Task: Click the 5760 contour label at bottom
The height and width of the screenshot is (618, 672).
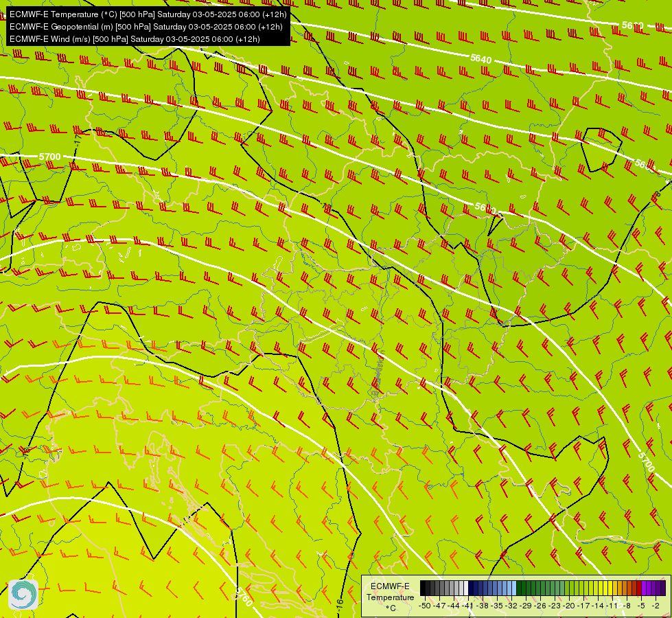Action: click(x=243, y=596)
